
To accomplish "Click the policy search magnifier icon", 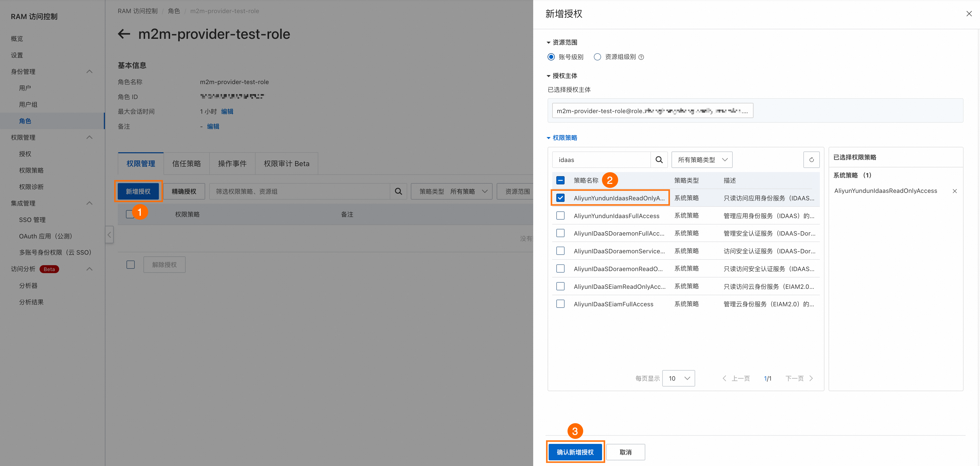I will click(x=659, y=160).
